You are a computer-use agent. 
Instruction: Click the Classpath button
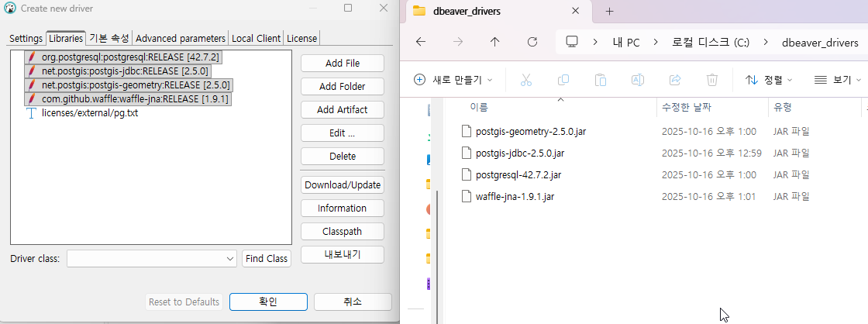click(x=342, y=232)
